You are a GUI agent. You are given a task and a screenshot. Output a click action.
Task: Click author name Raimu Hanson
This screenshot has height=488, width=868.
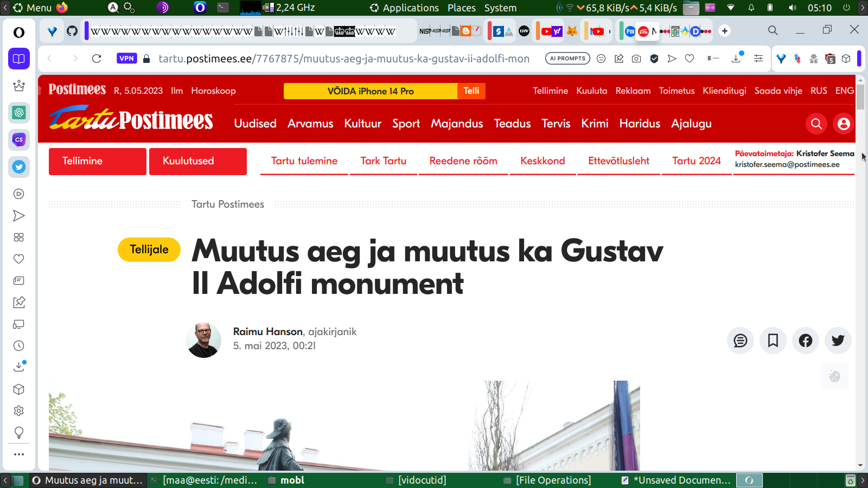[x=268, y=331]
